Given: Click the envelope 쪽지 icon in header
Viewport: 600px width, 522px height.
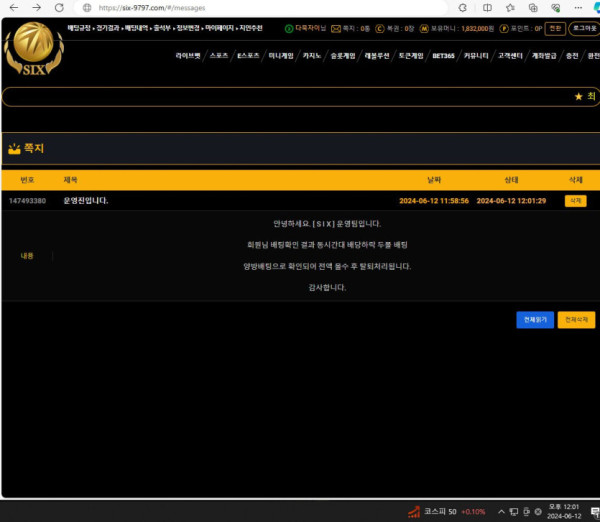Looking at the screenshot, I should 336,29.
